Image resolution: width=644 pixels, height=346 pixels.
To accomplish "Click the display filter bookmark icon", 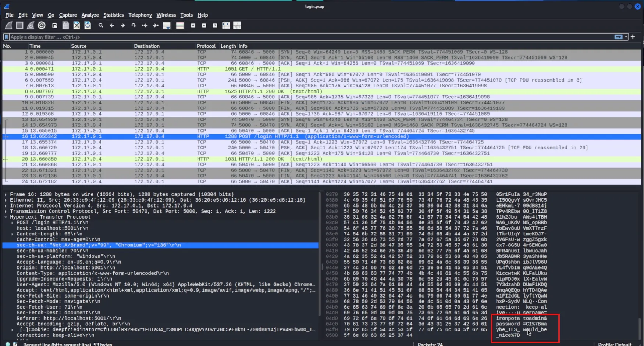I will (x=6, y=37).
